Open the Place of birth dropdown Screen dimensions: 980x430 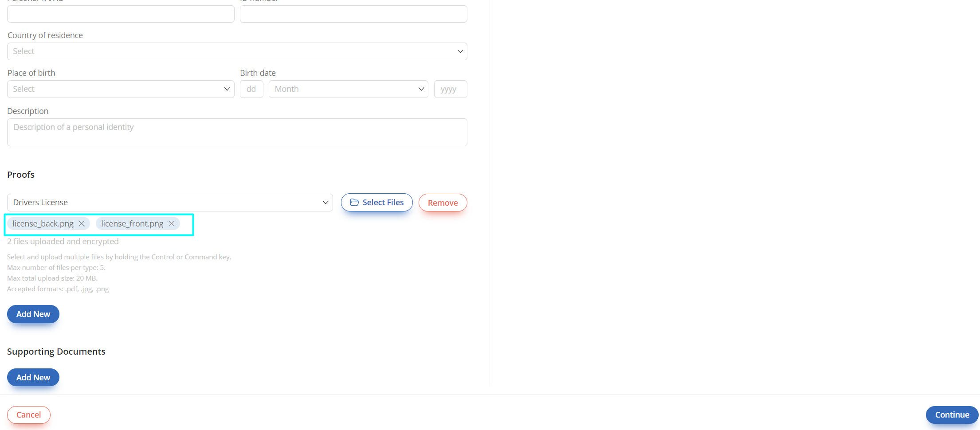(x=121, y=89)
